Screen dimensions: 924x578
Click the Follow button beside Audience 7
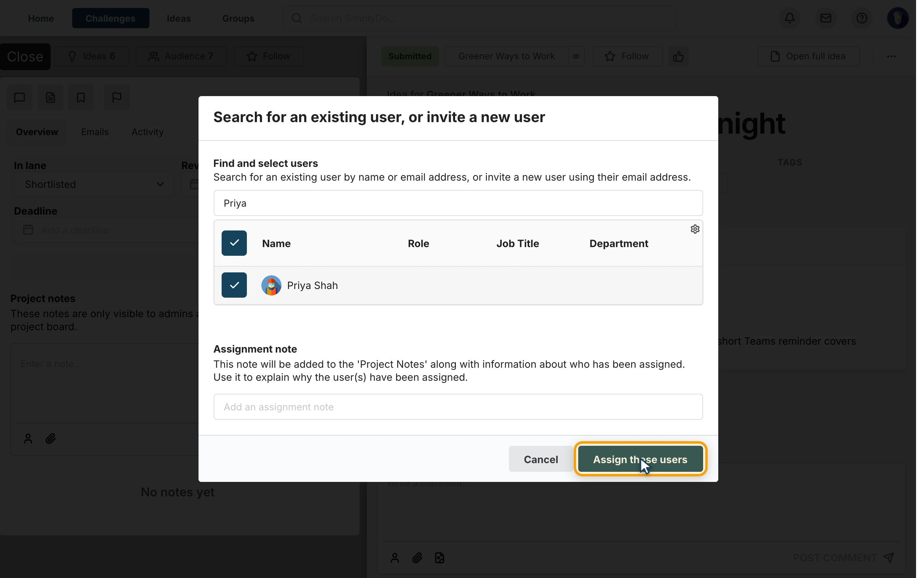269,56
